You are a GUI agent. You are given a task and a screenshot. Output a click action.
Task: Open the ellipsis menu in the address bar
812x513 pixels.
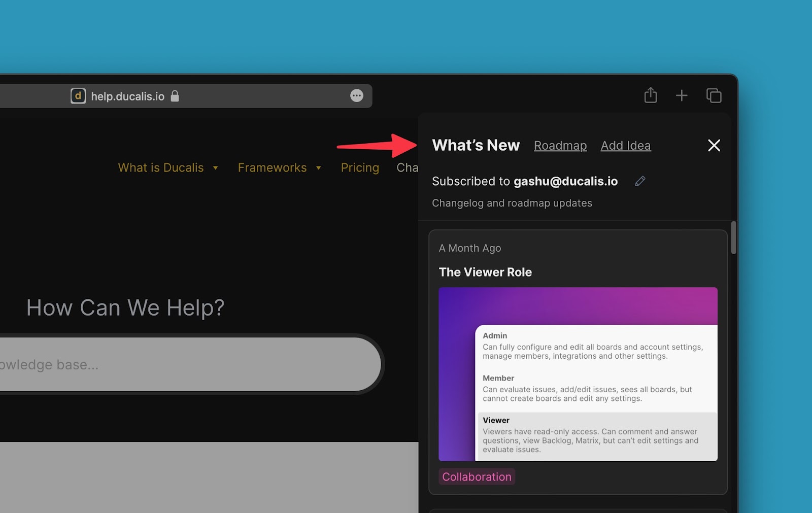pos(357,96)
